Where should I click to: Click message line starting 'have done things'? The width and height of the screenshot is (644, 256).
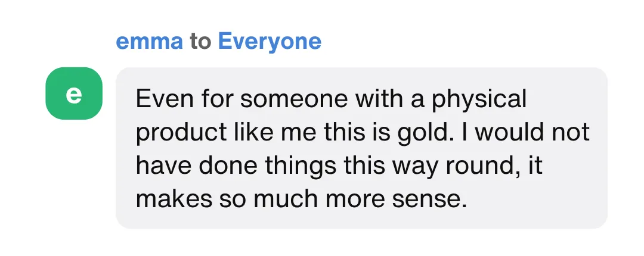point(339,166)
